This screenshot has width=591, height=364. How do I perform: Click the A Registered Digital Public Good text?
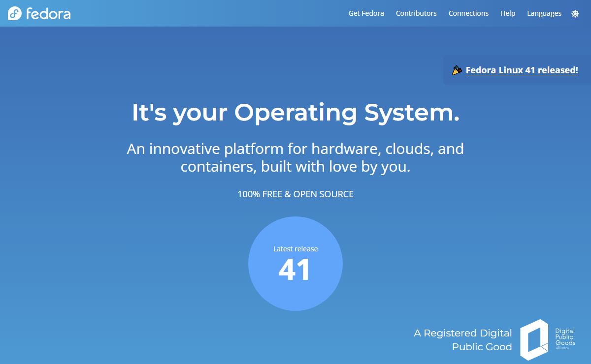[x=462, y=340]
